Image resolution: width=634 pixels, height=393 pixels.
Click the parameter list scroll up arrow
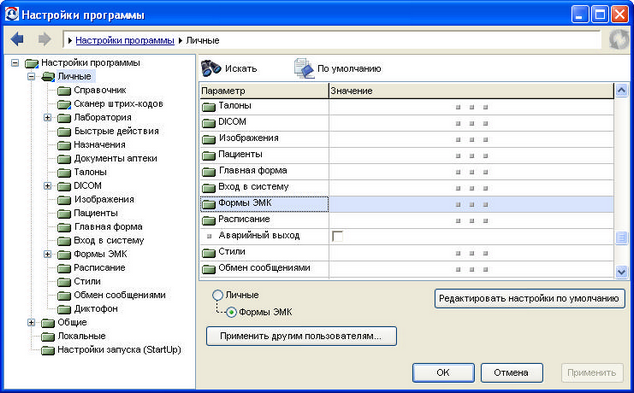click(x=621, y=91)
